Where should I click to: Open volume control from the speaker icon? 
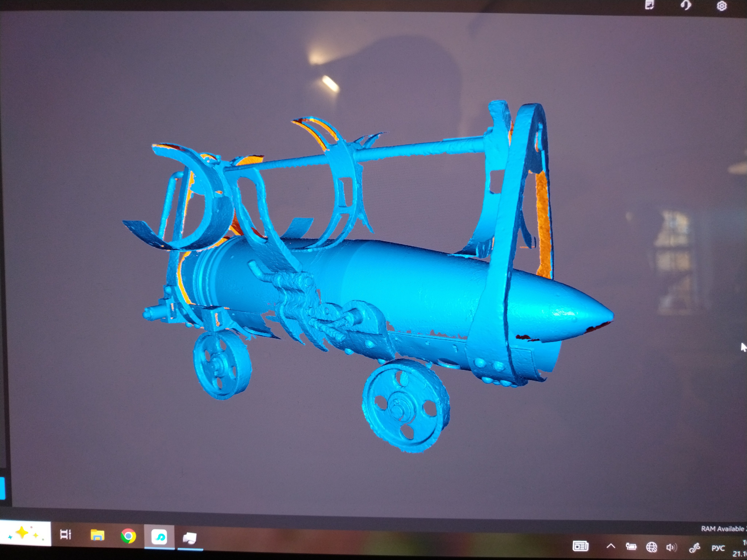pyautogui.click(x=671, y=547)
